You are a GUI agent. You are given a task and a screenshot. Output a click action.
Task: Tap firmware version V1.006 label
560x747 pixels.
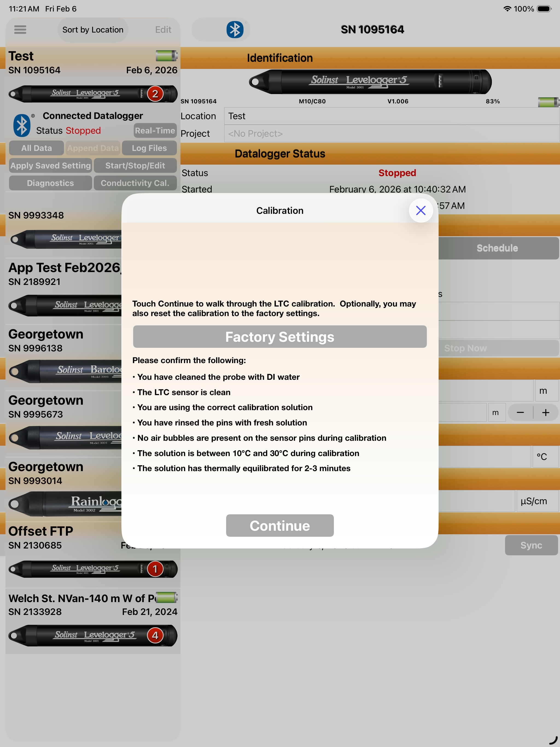[398, 101]
